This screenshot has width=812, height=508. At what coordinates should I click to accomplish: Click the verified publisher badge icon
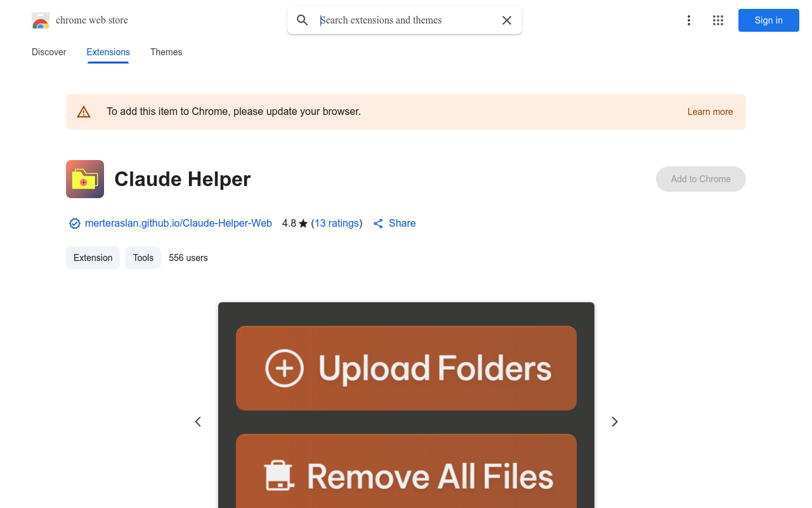click(x=75, y=224)
